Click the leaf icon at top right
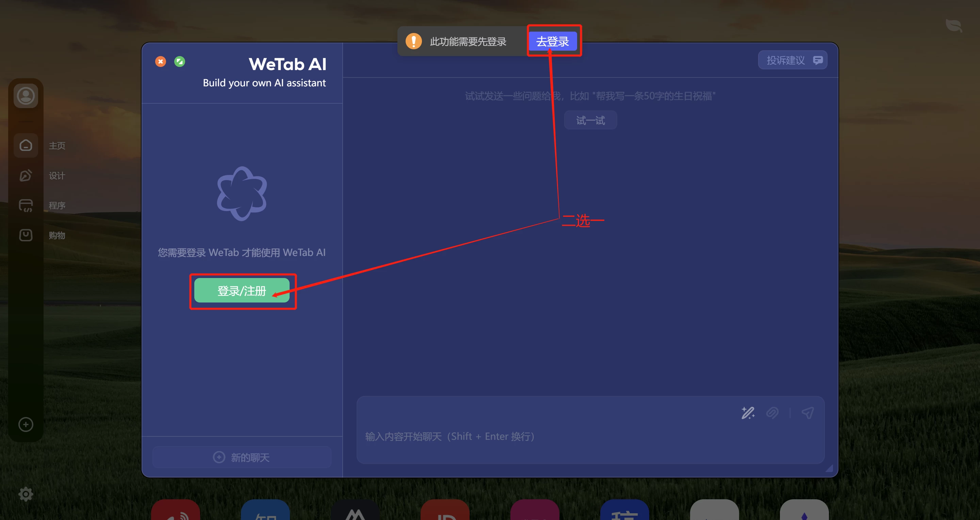Viewport: 980px width, 520px height. click(954, 26)
